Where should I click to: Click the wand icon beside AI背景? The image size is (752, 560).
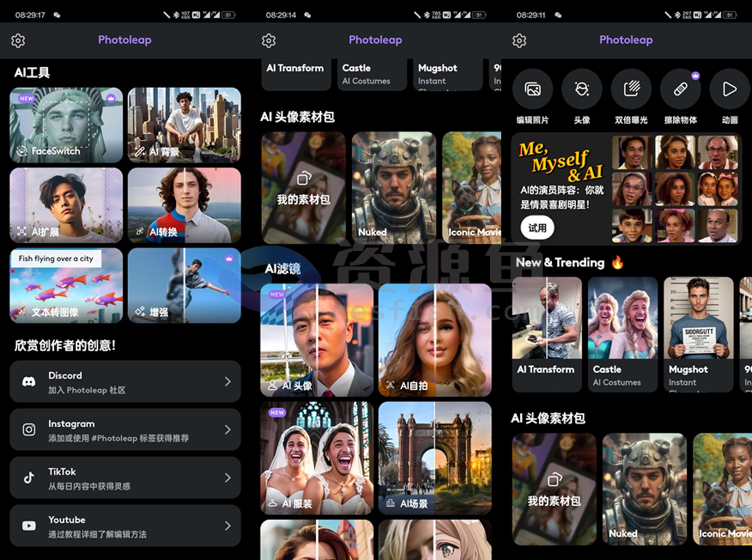(x=140, y=151)
